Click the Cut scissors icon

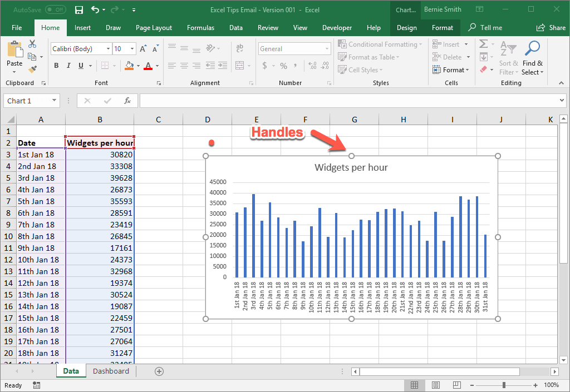pos(32,44)
